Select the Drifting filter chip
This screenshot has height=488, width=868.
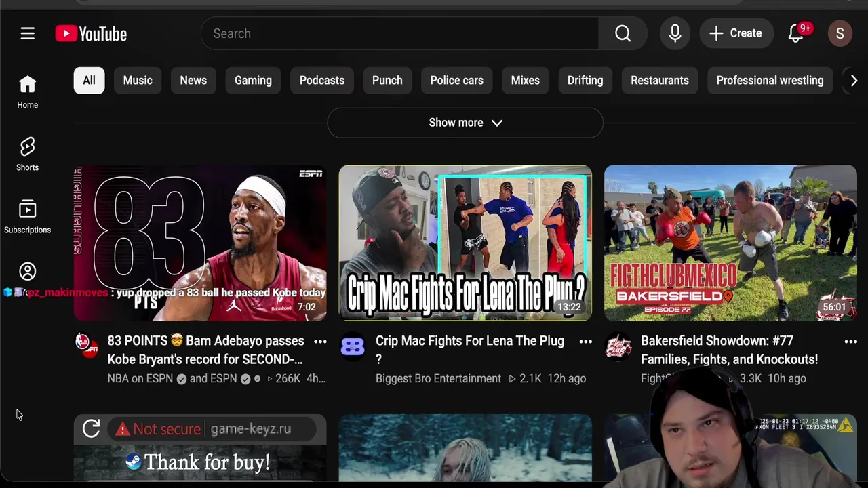pyautogui.click(x=585, y=80)
